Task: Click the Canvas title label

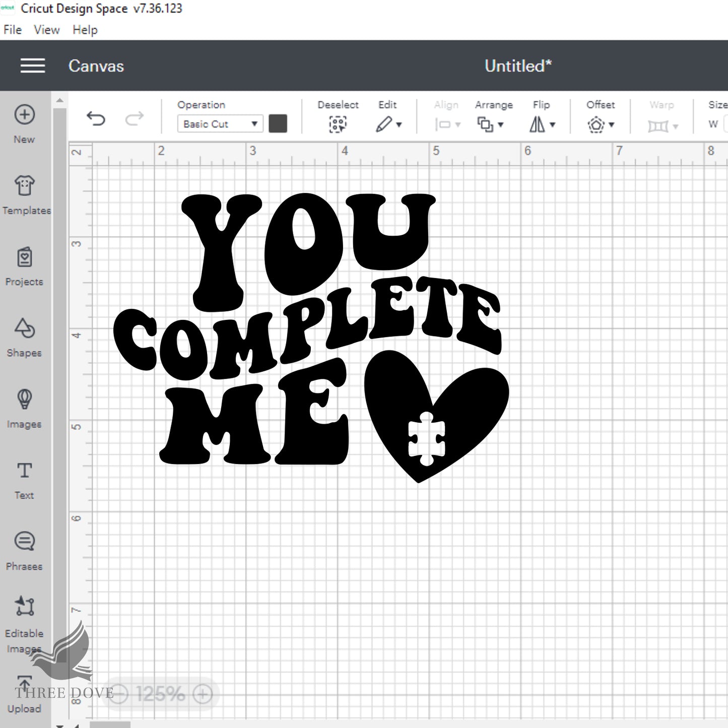Action: [x=96, y=66]
